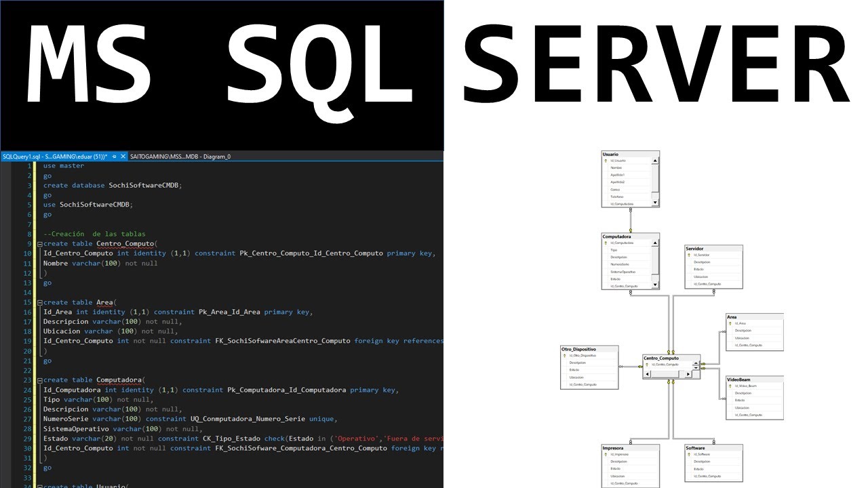Click the scroll up arrow in Computadora table

coord(655,243)
